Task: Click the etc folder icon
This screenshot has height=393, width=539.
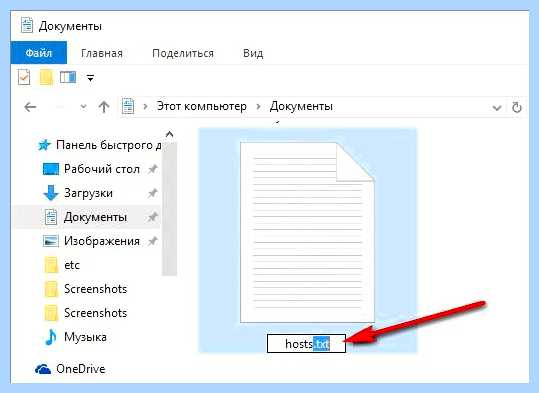Action: click(51, 265)
